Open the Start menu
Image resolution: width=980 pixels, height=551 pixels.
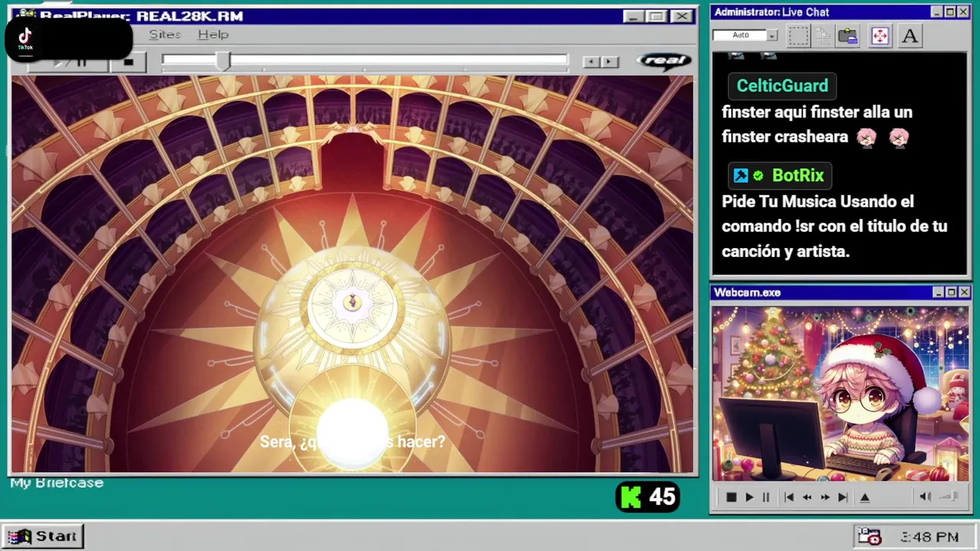coord(43,536)
